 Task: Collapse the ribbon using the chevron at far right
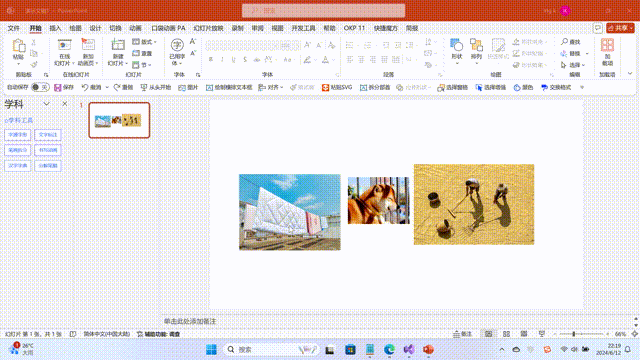click(x=630, y=74)
